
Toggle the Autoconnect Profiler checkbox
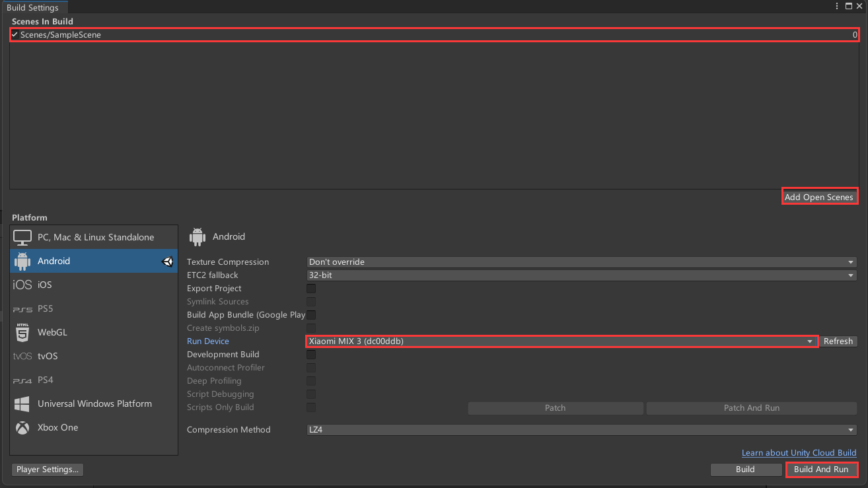click(311, 368)
